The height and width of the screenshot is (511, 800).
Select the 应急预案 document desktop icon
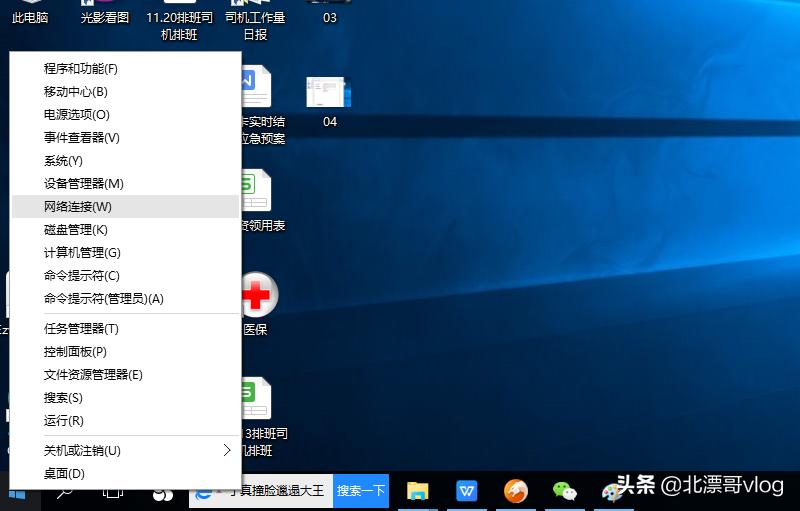pos(256,86)
